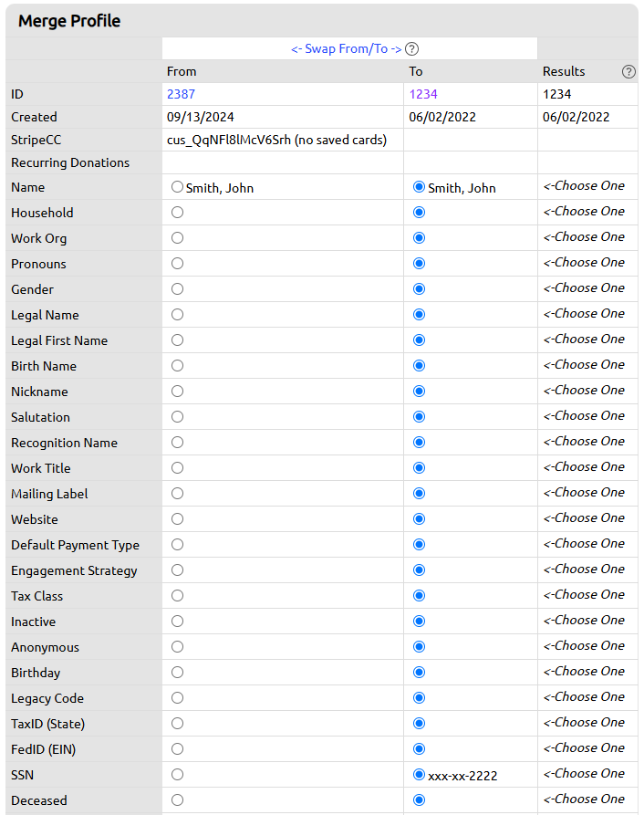Pick From radio for FedID (EIN)
Image resolution: width=644 pixels, height=815 pixels.
[178, 748]
